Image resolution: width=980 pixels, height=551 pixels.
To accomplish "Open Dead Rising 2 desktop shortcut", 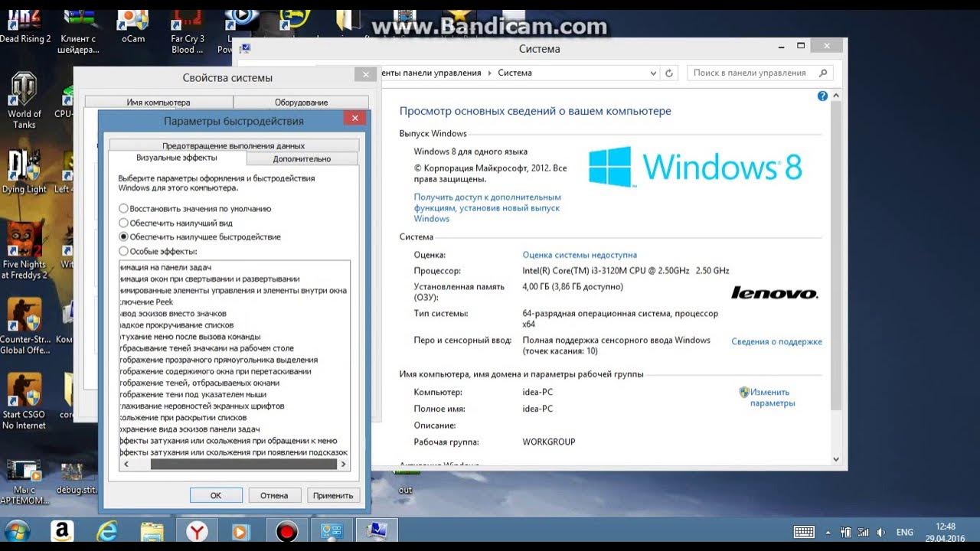I will [x=24, y=27].
